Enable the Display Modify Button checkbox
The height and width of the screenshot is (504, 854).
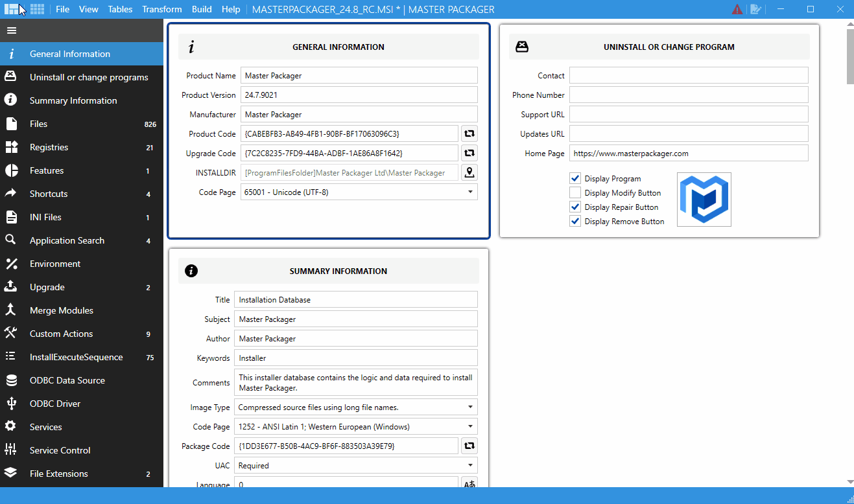pyautogui.click(x=575, y=192)
